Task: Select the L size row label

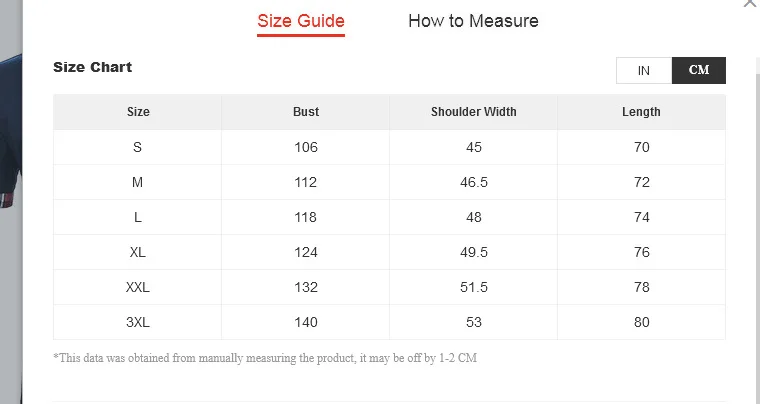Action: click(138, 217)
